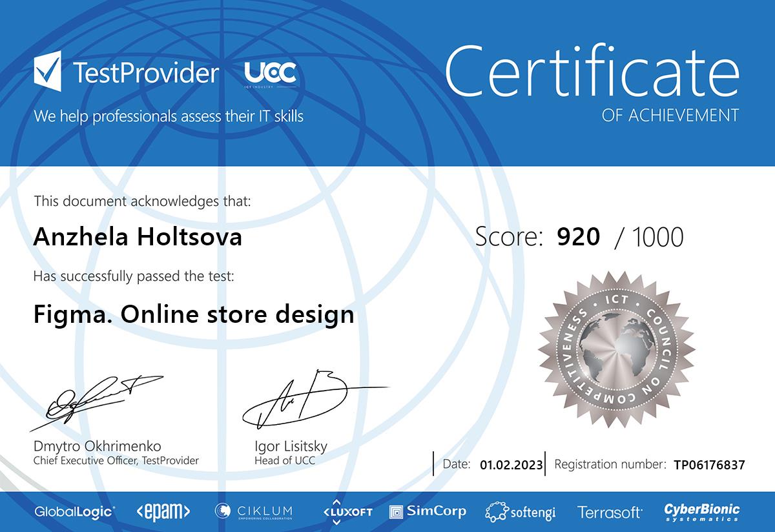775x532 pixels.
Task: Select the recipient name Anzhela Holtsova
Action: coord(138,238)
